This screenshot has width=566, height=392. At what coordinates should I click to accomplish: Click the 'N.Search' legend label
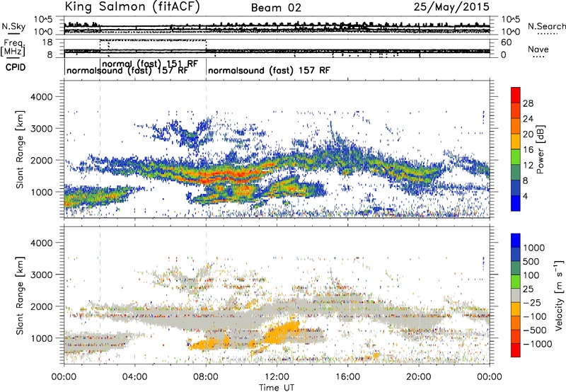pyautogui.click(x=546, y=26)
